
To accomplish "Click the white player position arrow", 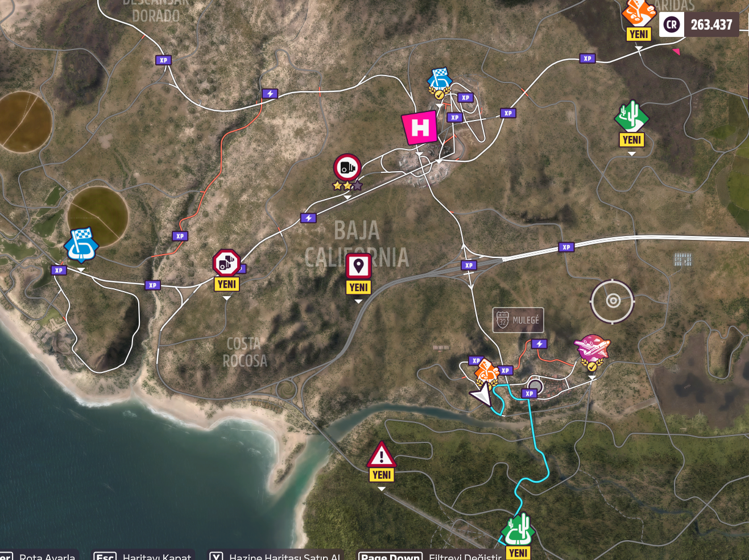I will point(481,395).
